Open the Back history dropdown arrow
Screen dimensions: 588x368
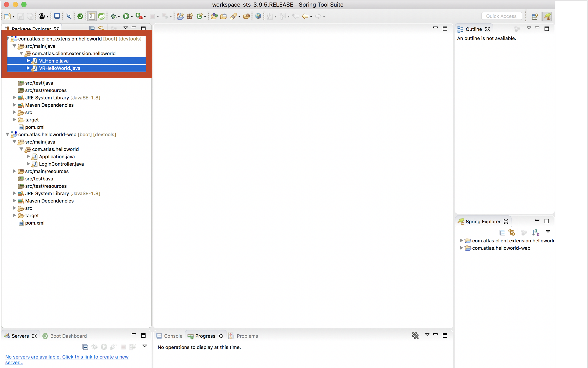click(x=311, y=17)
